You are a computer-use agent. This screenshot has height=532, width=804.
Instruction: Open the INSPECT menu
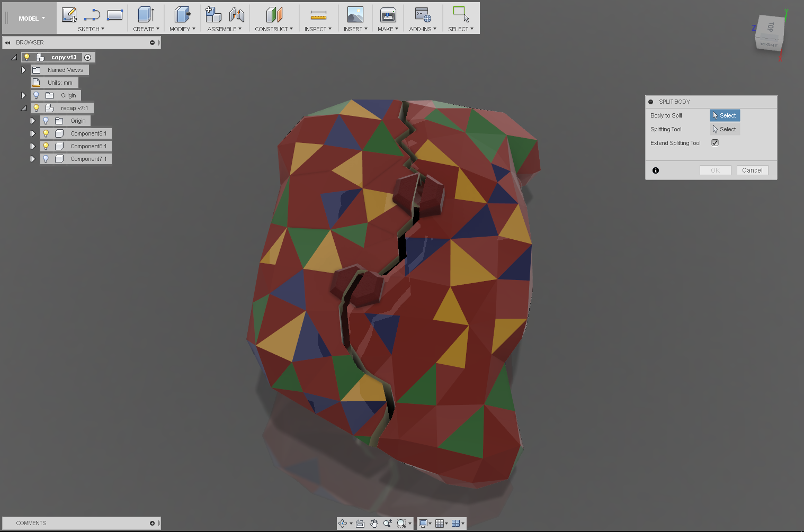click(318, 29)
